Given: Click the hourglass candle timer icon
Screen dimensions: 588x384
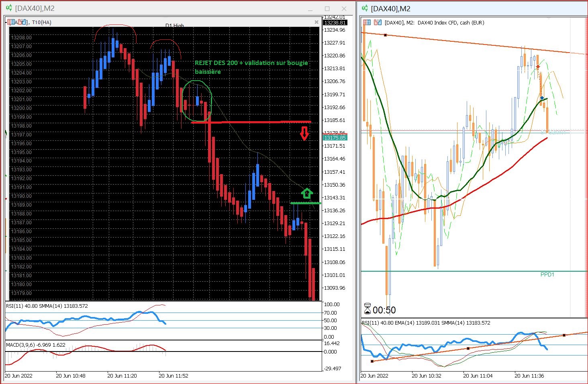Looking at the screenshot, I should click(367, 309).
